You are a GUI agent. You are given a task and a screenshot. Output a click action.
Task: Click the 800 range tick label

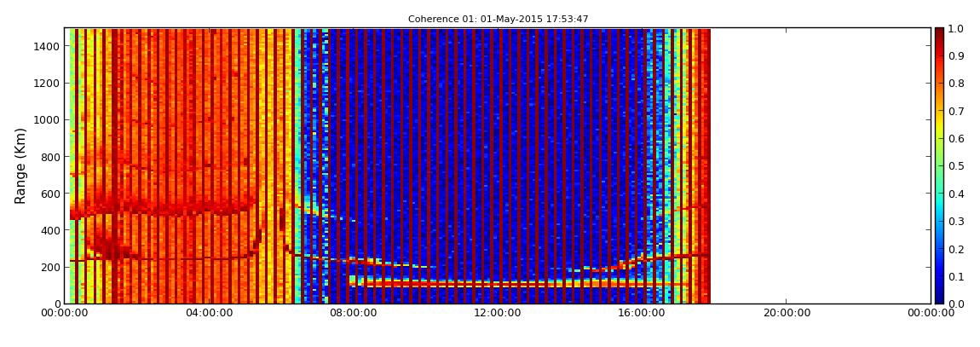pyautogui.click(x=49, y=157)
